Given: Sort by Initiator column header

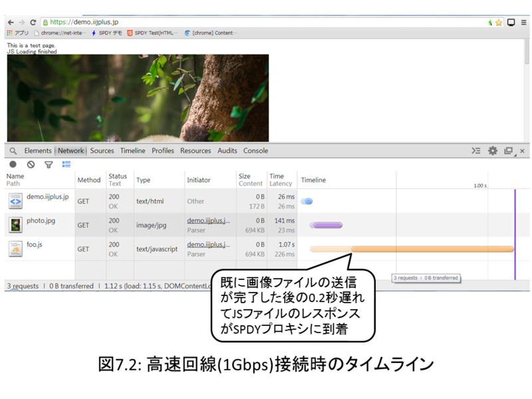Looking at the screenshot, I should [x=210, y=180].
